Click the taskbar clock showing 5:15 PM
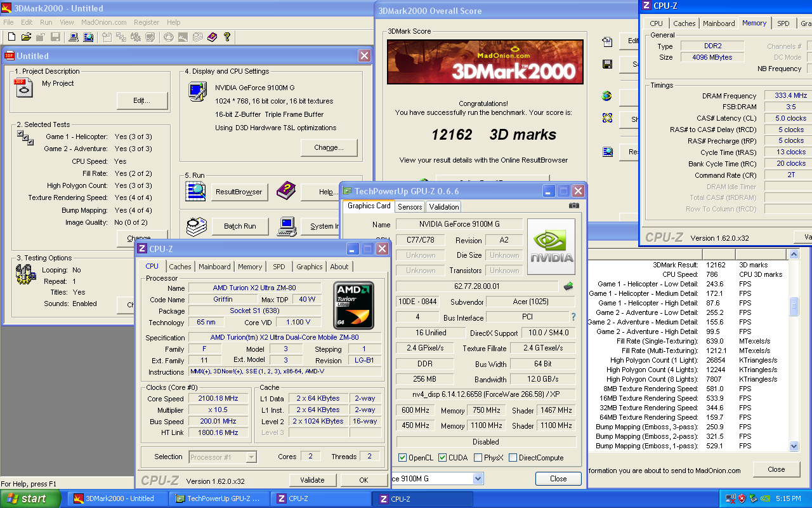Image resolution: width=812 pixels, height=508 pixels. tap(789, 498)
